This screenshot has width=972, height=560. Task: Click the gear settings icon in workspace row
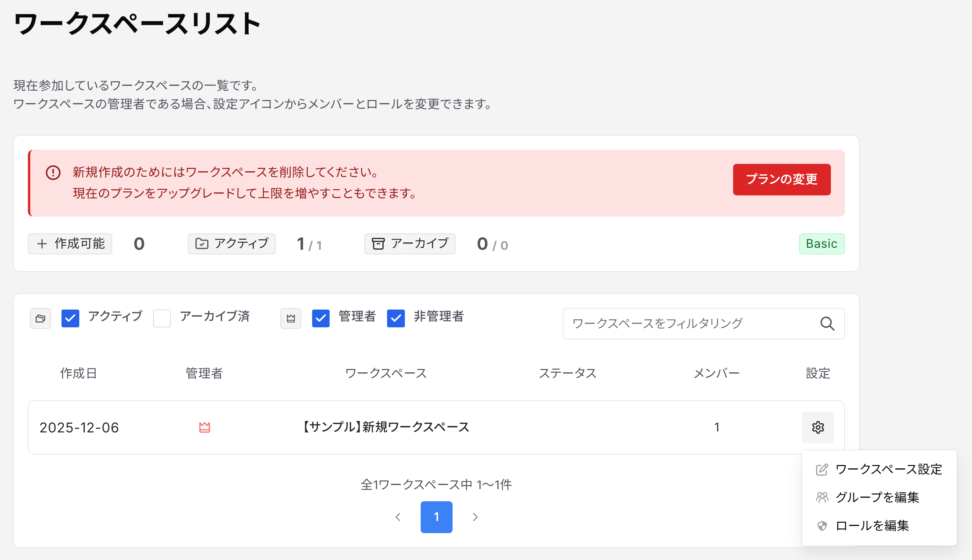(817, 427)
